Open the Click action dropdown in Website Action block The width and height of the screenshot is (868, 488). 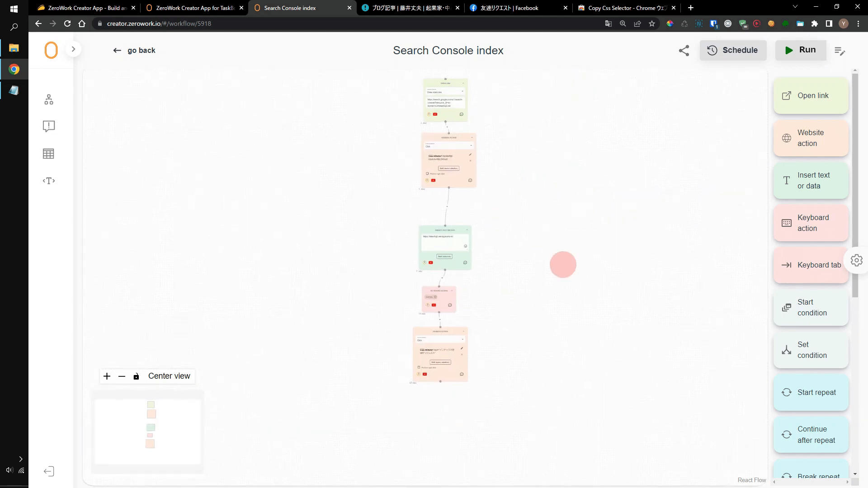coord(448,146)
